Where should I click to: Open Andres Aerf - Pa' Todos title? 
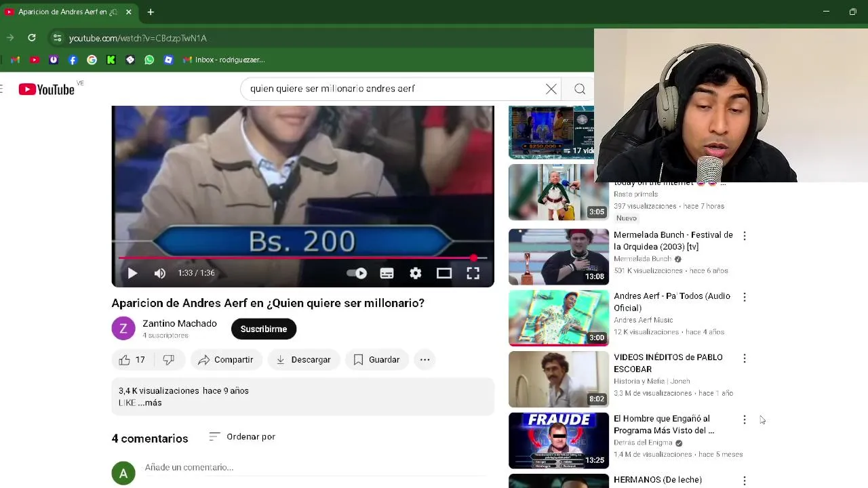point(672,302)
